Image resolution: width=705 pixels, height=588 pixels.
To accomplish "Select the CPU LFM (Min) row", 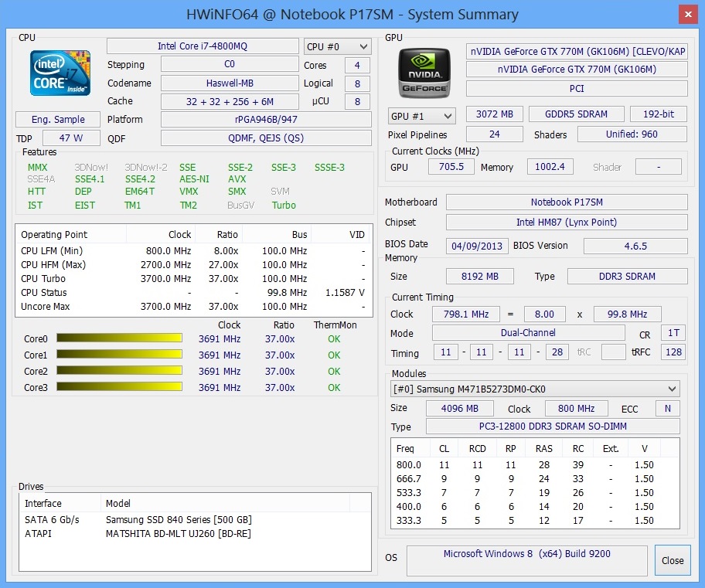I will click(194, 251).
